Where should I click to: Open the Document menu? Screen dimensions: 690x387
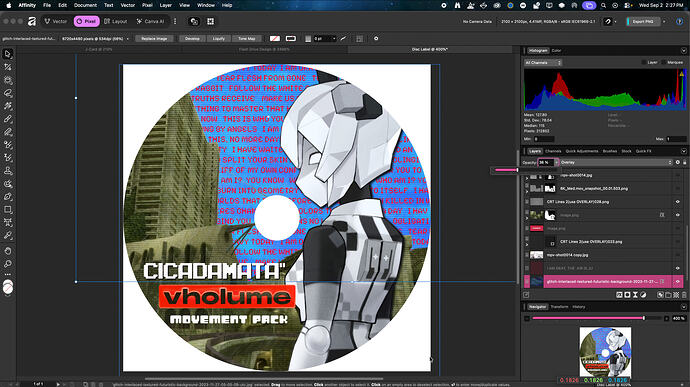(85, 5)
